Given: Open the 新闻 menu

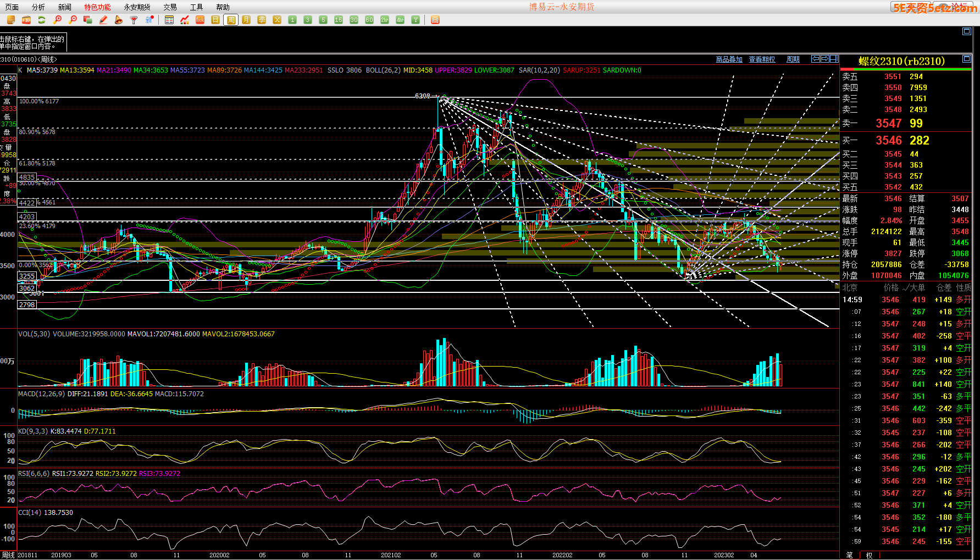Looking at the screenshot, I should (x=64, y=7).
